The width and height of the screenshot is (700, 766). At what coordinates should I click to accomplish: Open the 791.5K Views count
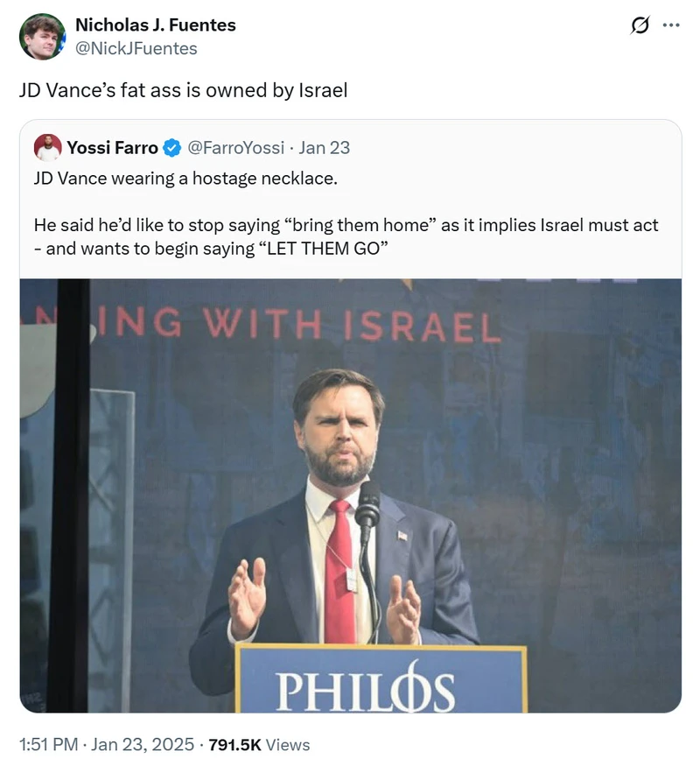260,744
